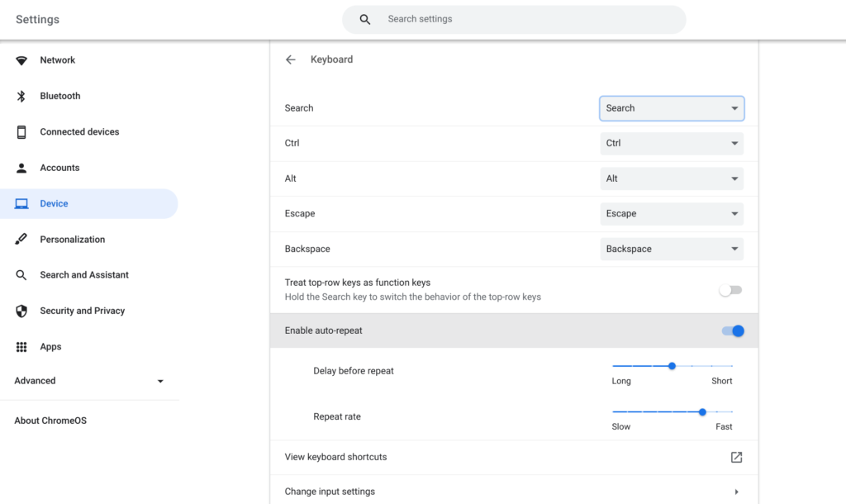Click the Apps grid icon
Screen dimensions: 846x504
(22, 346)
